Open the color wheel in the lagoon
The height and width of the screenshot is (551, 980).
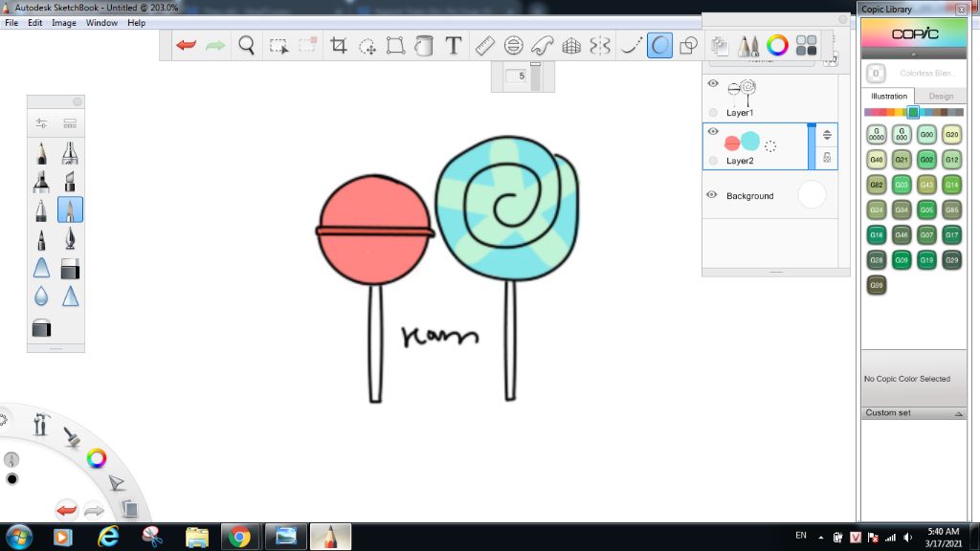(97, 458)
